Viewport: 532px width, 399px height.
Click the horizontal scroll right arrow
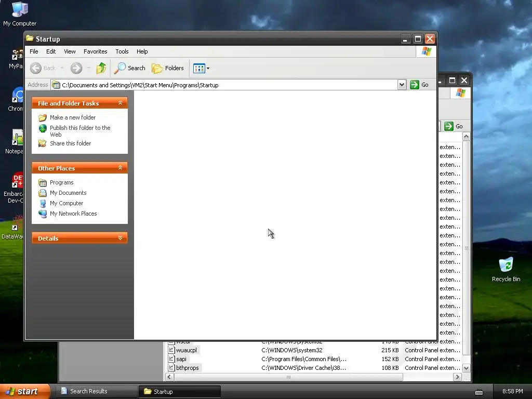click(457, 377)
